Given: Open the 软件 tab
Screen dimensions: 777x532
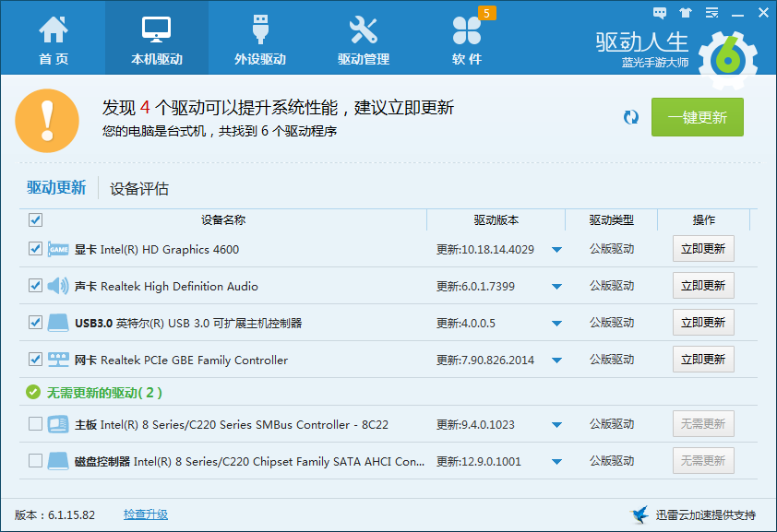Looking at the screenshot, I should 467,40.
